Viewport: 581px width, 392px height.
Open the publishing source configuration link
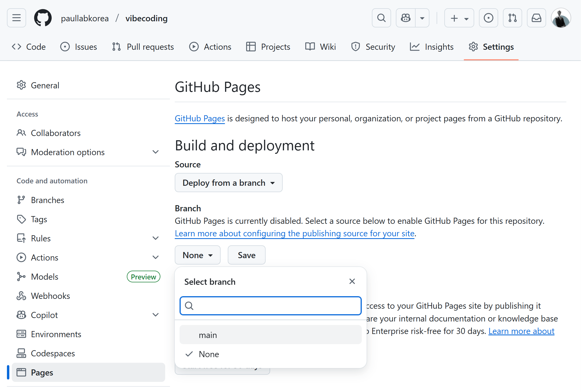[294, 233]
